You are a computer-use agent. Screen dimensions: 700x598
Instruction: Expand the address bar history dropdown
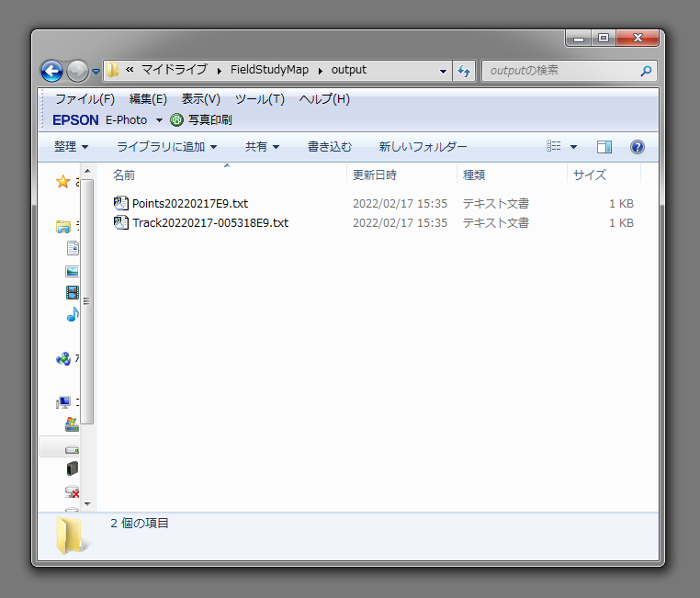tap(443, 71)
